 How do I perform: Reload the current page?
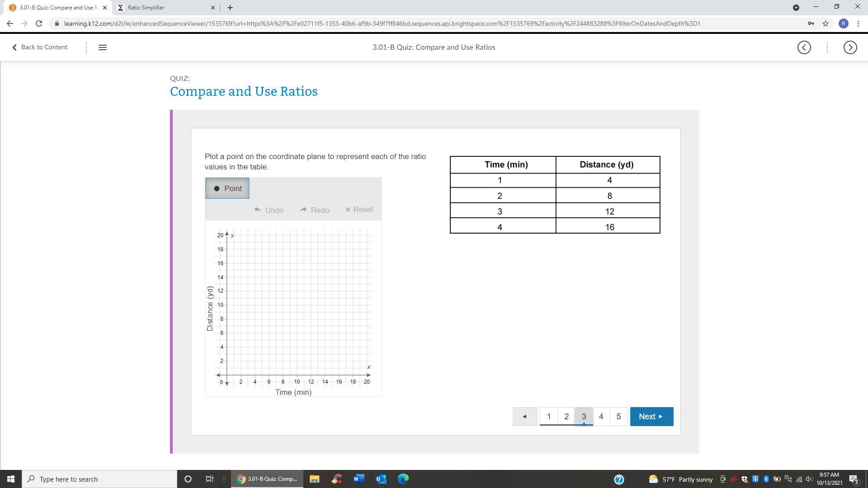pyautogui.click(x=39, y=23)
